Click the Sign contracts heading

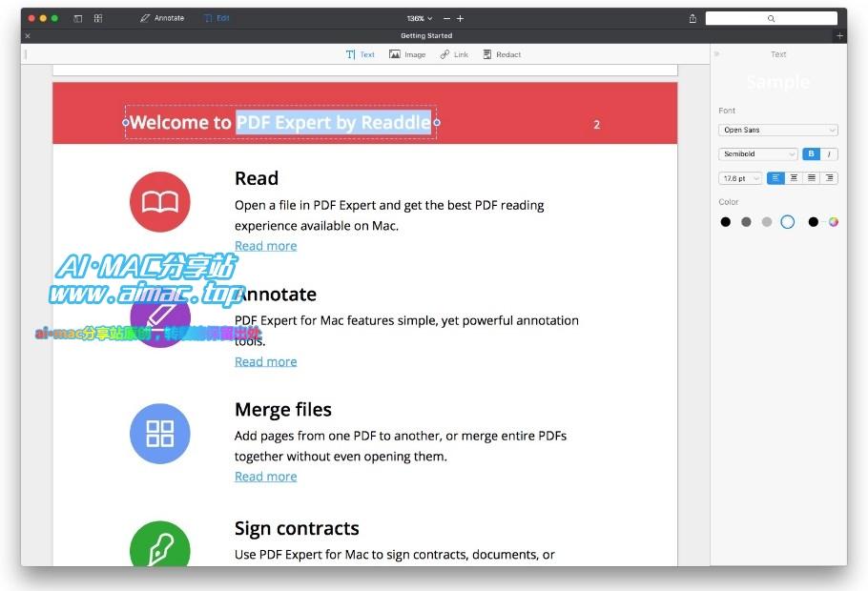(x=297, y=528)
